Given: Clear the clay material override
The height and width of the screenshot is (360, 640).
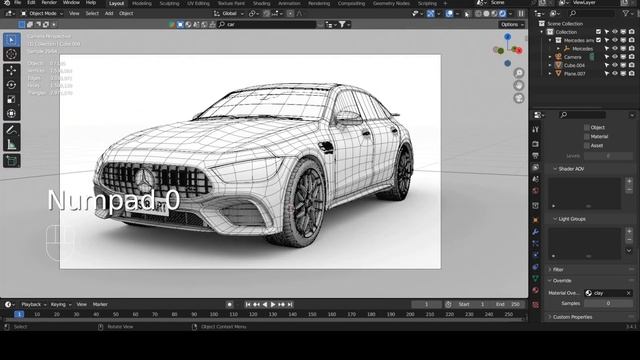Looking at the screenshot, I should coord(629,293).
